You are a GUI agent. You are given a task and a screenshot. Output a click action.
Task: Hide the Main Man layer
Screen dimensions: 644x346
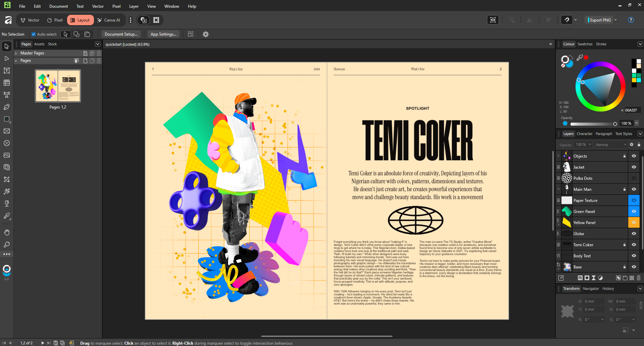[634, 189]
